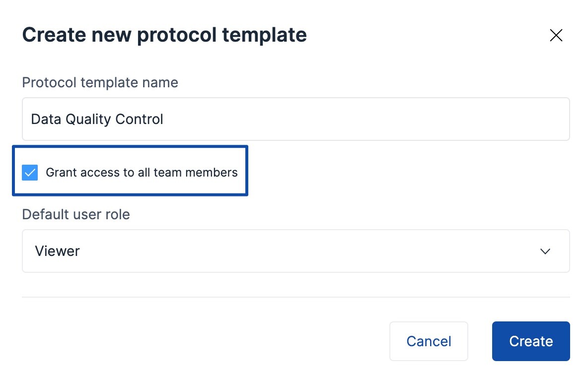
Task: Click the close icon in the corner
Action: pyautogui.click(x=556, y=35)
